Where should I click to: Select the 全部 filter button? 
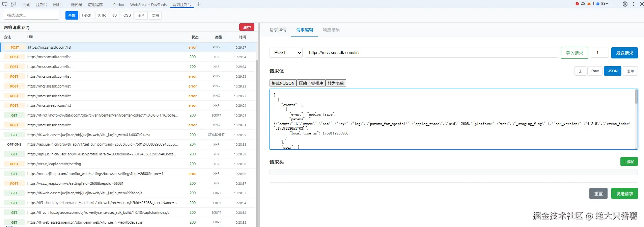click(72, 15)
